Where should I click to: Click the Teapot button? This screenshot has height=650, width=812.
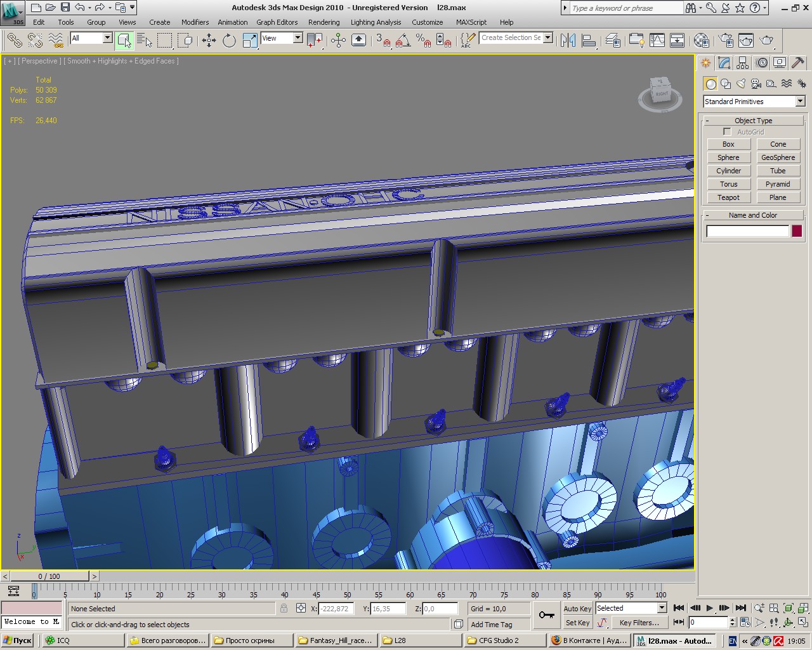(x=728, y=197)
